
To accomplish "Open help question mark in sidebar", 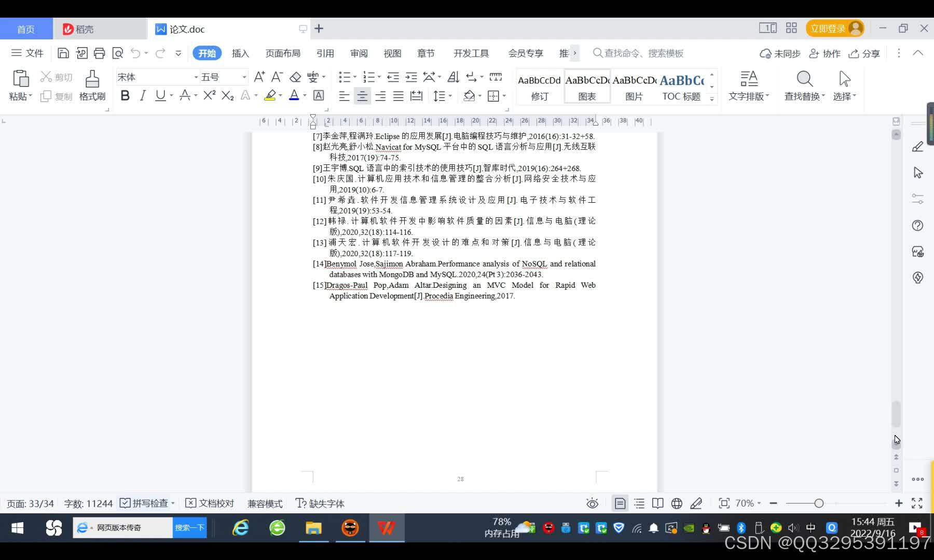I will [917, 226].
